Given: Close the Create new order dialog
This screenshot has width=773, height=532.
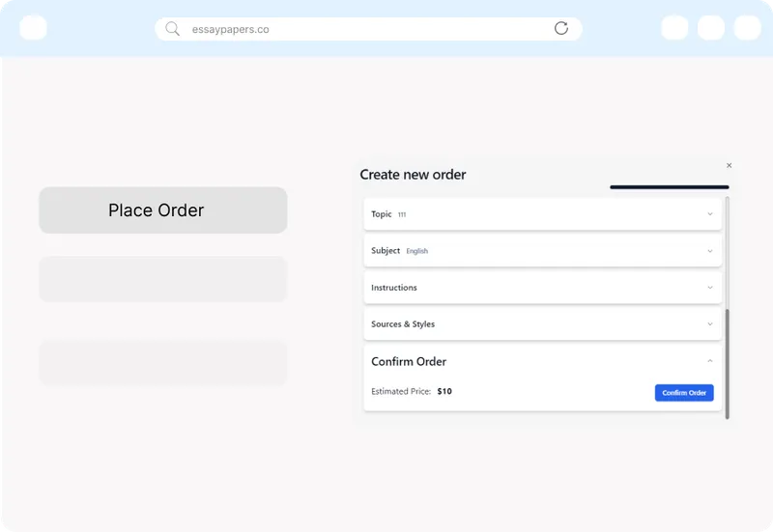Looking at the screenshot, I should 729,165.
